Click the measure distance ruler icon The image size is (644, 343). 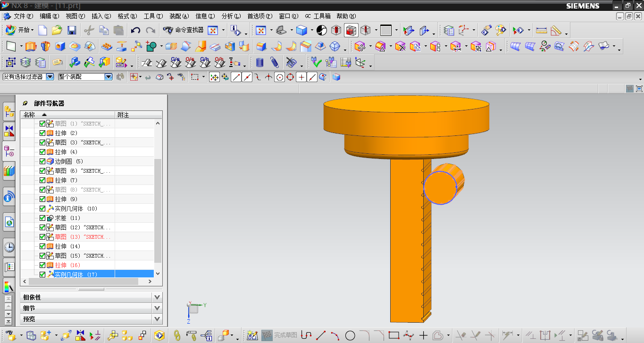541,31
